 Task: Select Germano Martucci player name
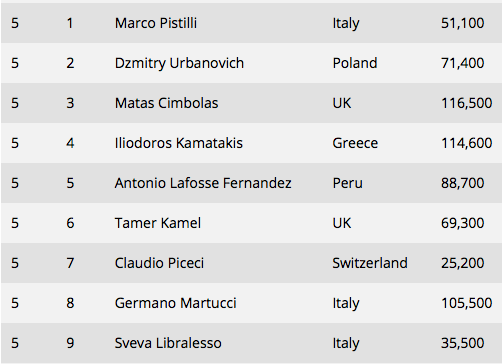click(x=175, y=303)
